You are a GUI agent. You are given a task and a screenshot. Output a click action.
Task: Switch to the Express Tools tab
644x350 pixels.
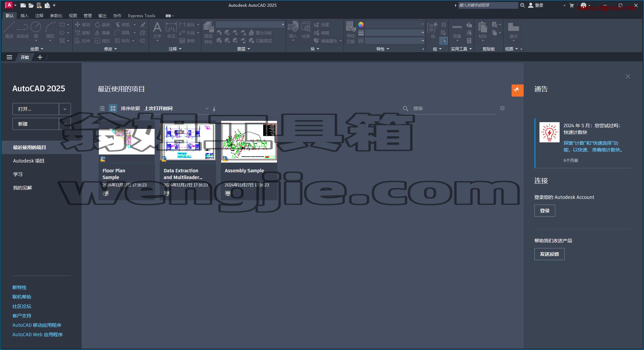(x=142, y=15)
